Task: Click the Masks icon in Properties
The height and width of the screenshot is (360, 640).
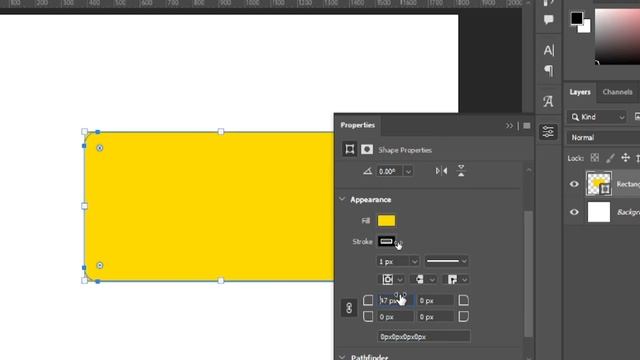Action: pyautogui.click(x=367, y=150)
